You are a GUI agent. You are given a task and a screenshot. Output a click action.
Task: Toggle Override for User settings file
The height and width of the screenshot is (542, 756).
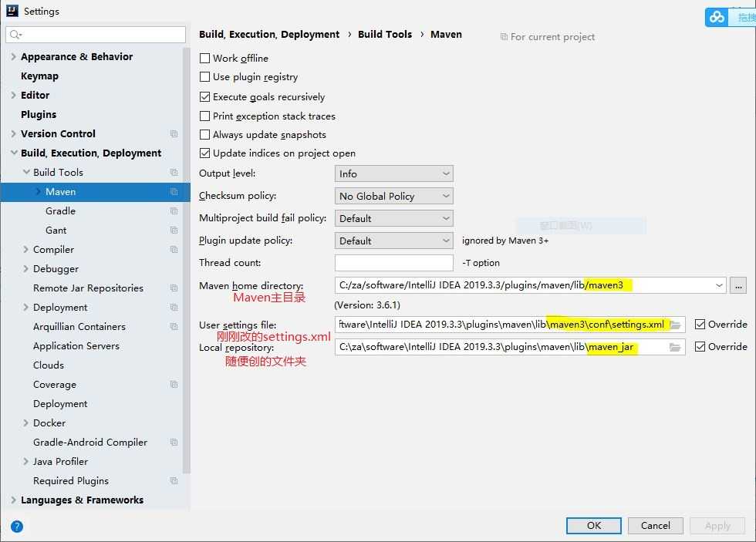[x=700, y=325]
